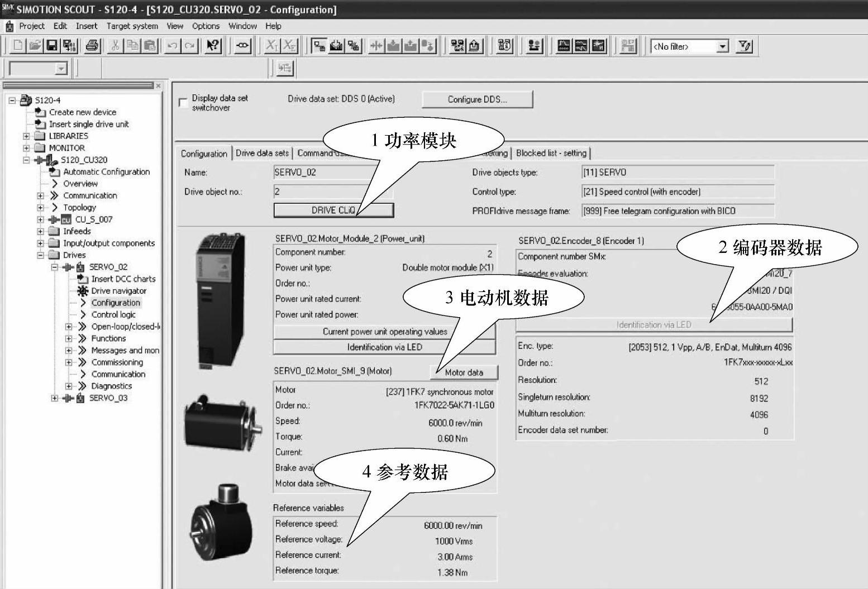This screenshot has height=589, width=868.
Task: Open the Edit menu
Action: click(60, 26)
